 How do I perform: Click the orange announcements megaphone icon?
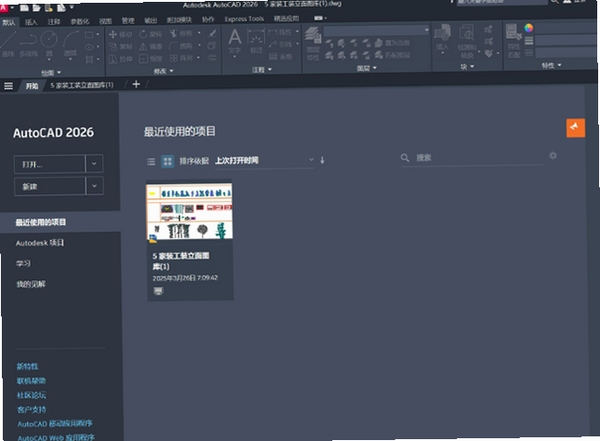576,127
